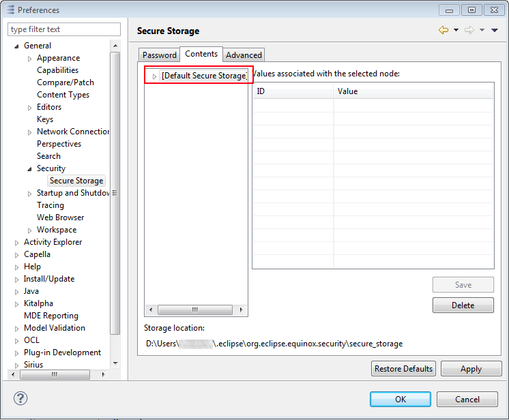
Task: Select Web Browser in preferences tree
Action: 61,217
